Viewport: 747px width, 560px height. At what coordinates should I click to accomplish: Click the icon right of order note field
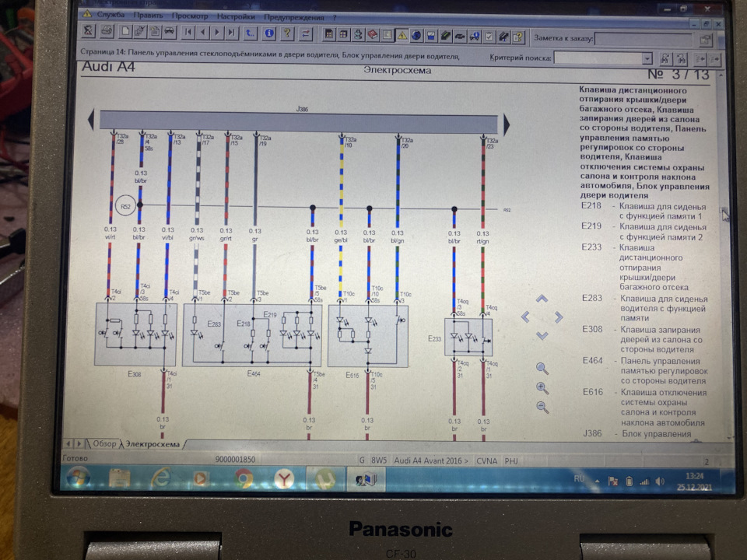click(x=706, y=40)
